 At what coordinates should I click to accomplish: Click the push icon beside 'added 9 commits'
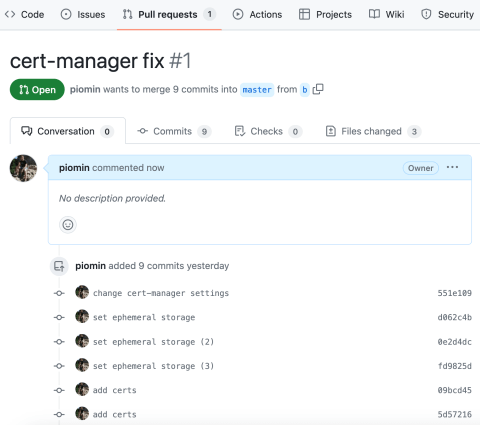(x=59, y=266)
